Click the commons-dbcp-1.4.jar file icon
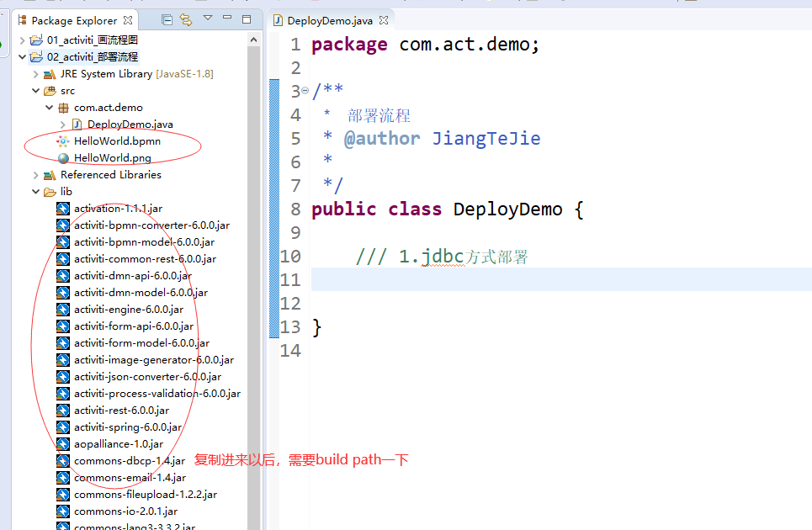 [x=63, y=461]
